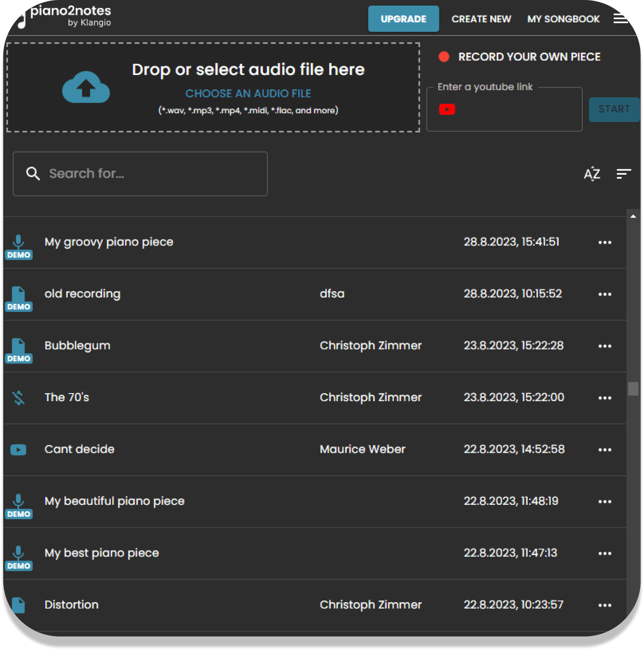Click the YouTube icon inside the link field
The height and width of the screenshot is (650, 644).
(x=447, y=109)
